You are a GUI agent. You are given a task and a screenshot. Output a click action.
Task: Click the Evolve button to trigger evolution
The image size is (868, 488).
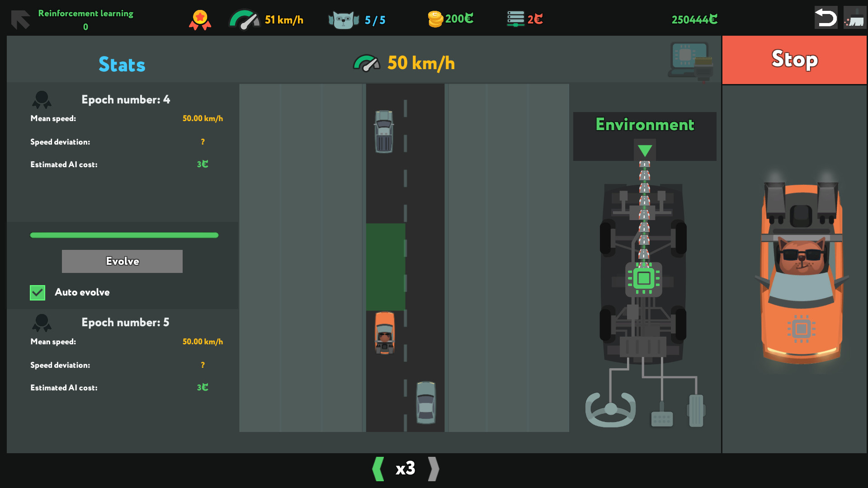pyautogui.click(x=122, y=261)
